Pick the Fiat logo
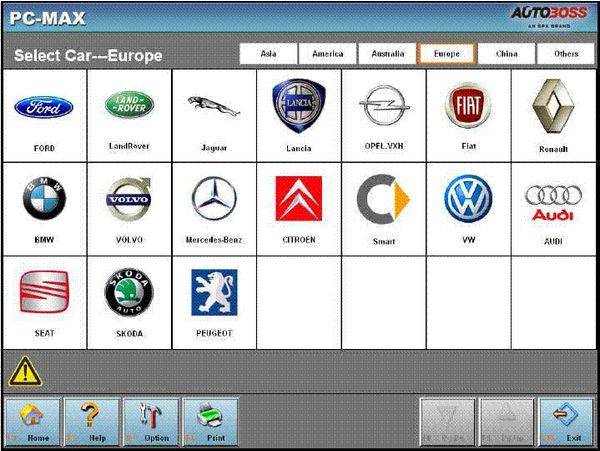Viewport: 600px width, 451px height. pyautogui.click(x=469, y=104)
